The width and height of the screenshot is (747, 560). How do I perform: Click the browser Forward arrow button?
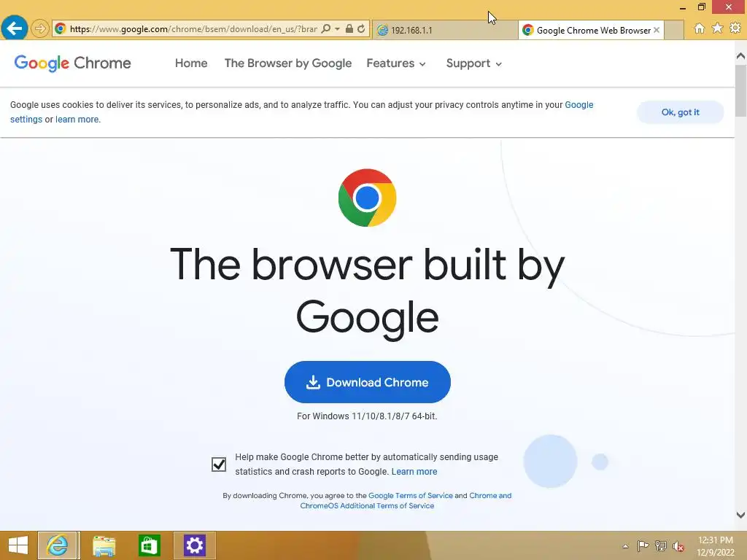40,29
